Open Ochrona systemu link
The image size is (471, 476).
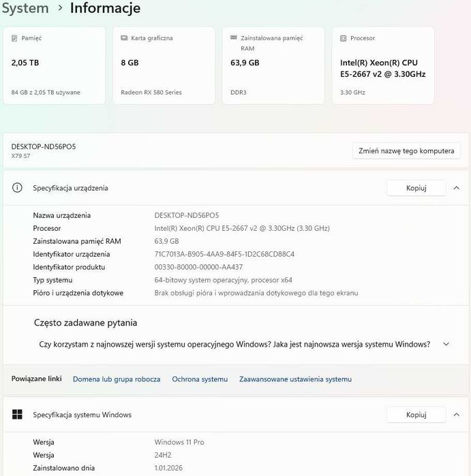point(200,379)
